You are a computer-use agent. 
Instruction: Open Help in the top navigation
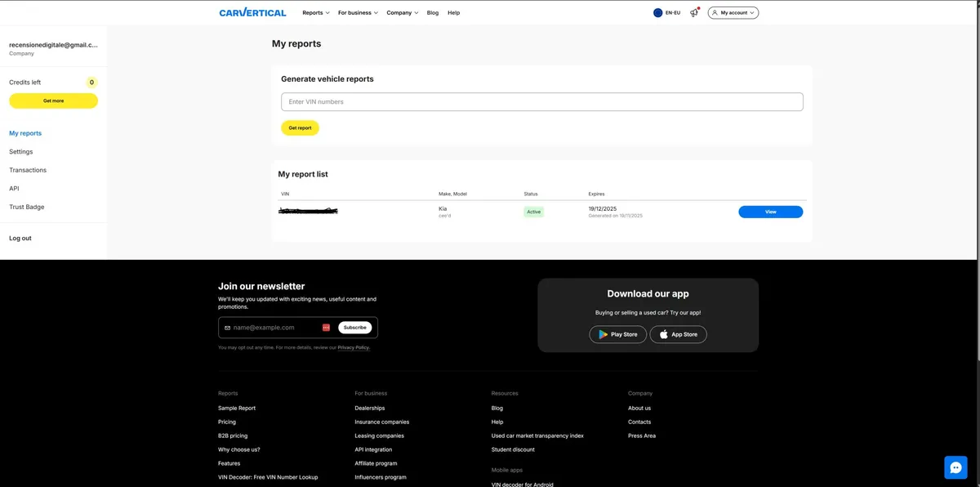point(454,13)
